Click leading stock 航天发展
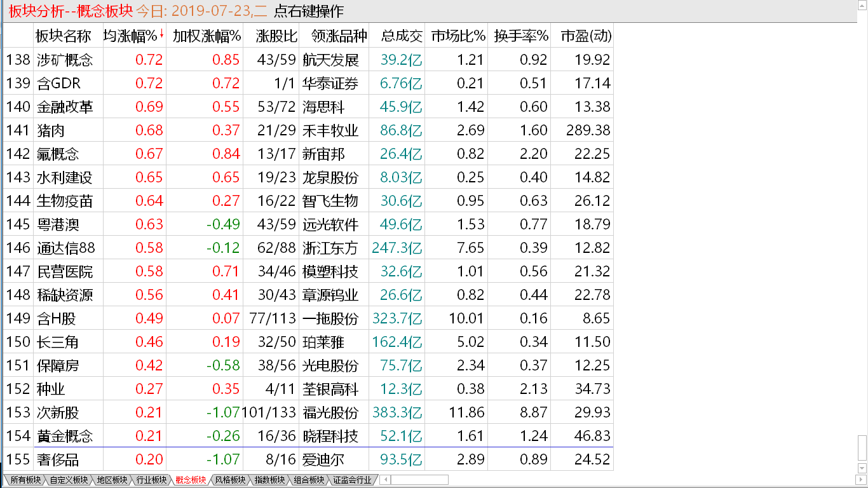This screenshot has height=488, width=868. pyautogui.click(x=330, y=60)
